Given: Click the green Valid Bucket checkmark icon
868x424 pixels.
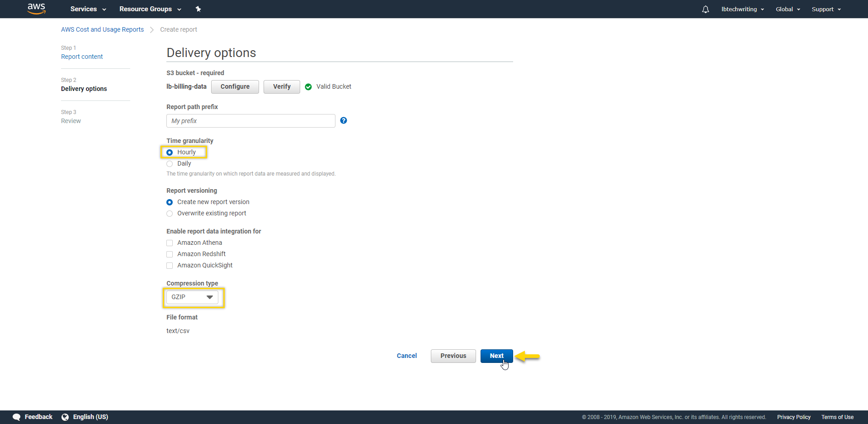Looking at the screenshot, I should (308, 87).
